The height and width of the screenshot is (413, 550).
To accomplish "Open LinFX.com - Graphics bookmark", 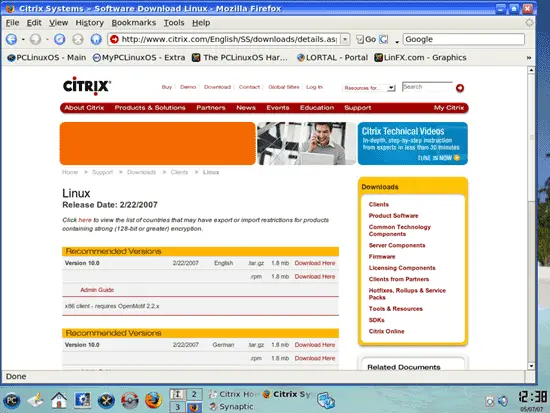I will (420, 58).
